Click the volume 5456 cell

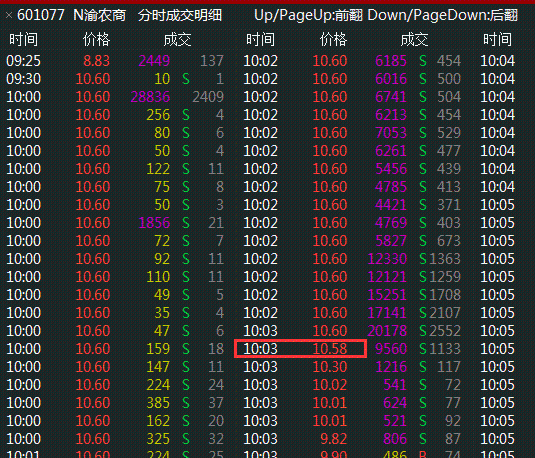click(391, 169)
